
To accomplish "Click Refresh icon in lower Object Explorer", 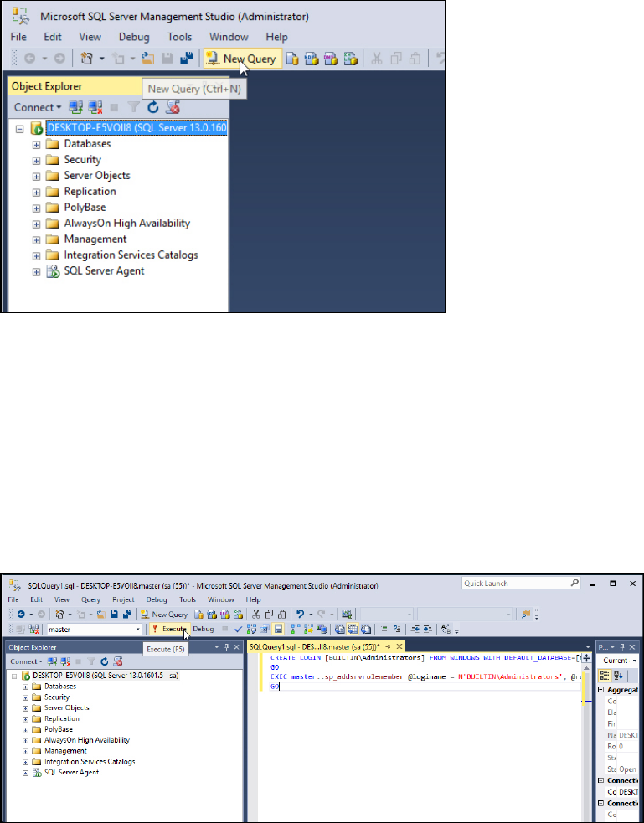I will pos(105,662).
